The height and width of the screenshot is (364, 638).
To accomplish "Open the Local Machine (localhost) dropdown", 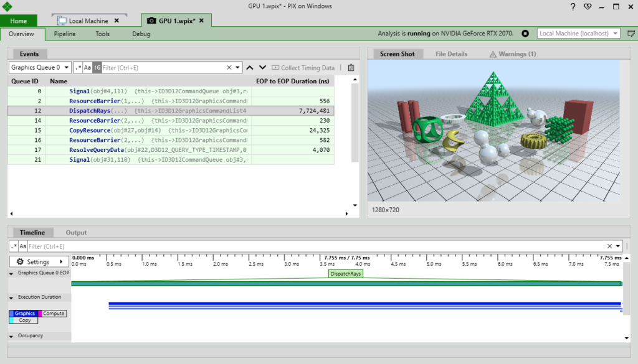I will pos(579,33).
